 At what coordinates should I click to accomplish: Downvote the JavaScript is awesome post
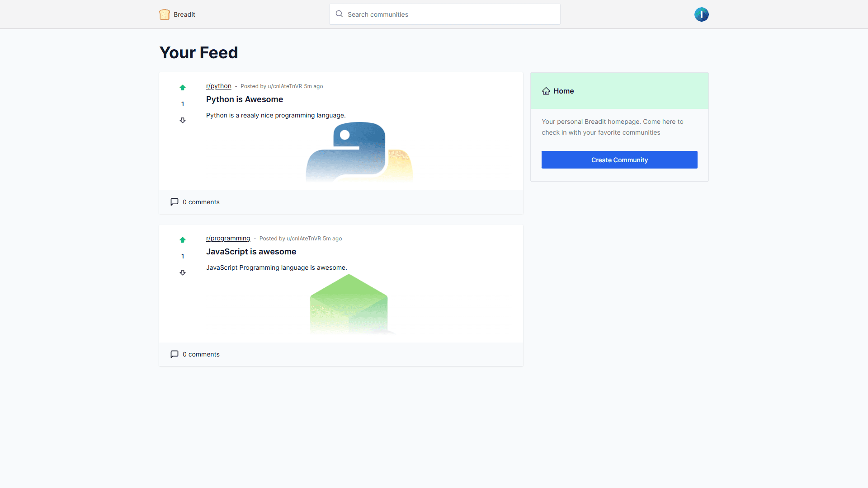(x=183, y=272)
